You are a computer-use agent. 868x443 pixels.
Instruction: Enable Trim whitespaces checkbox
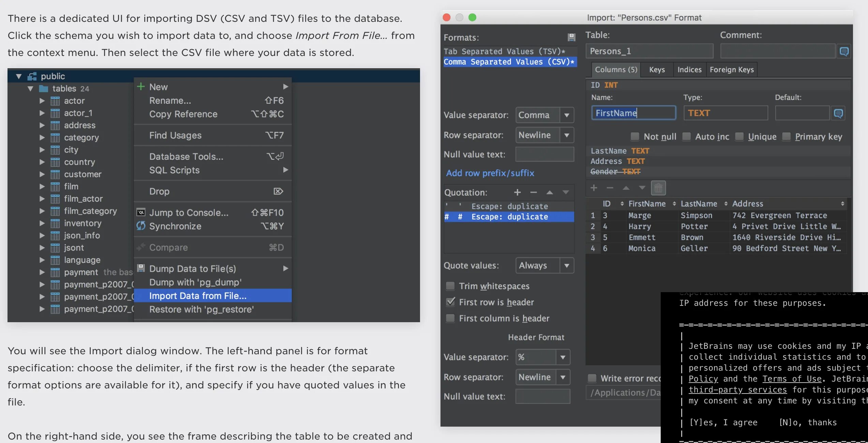(x=450, y=286)
